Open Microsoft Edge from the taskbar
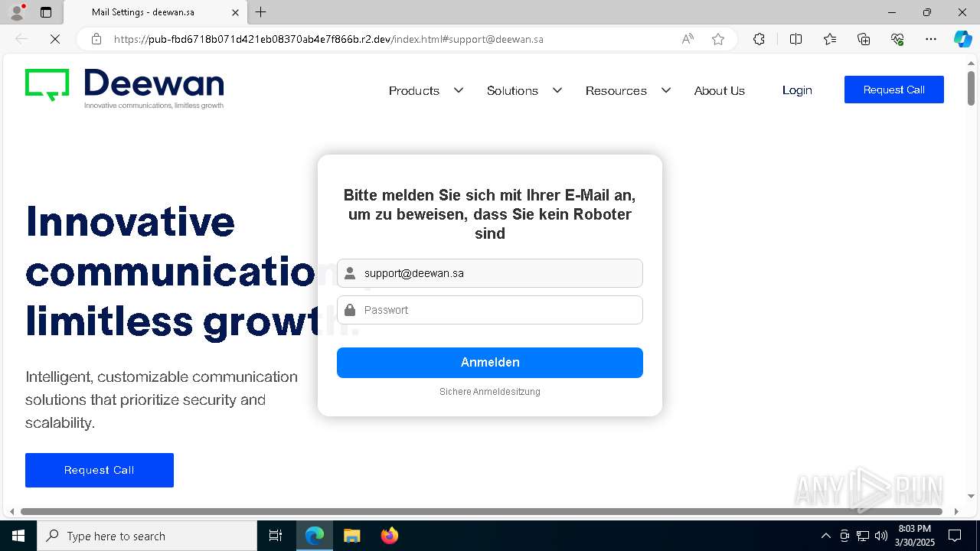980x551 pixels. pos(315,536)
